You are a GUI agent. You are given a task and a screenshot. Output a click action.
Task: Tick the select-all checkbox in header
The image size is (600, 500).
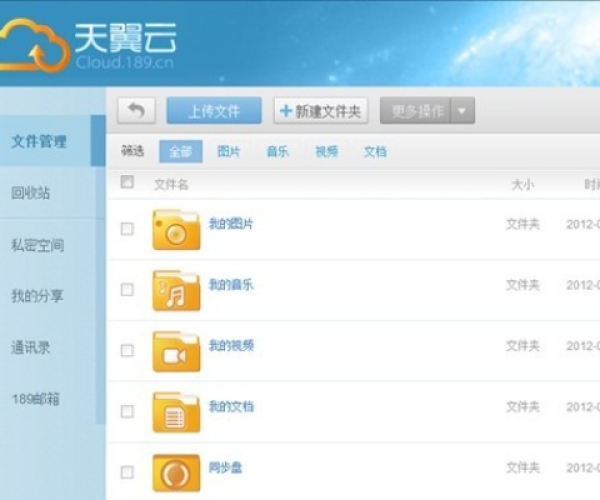coord(127,182)
